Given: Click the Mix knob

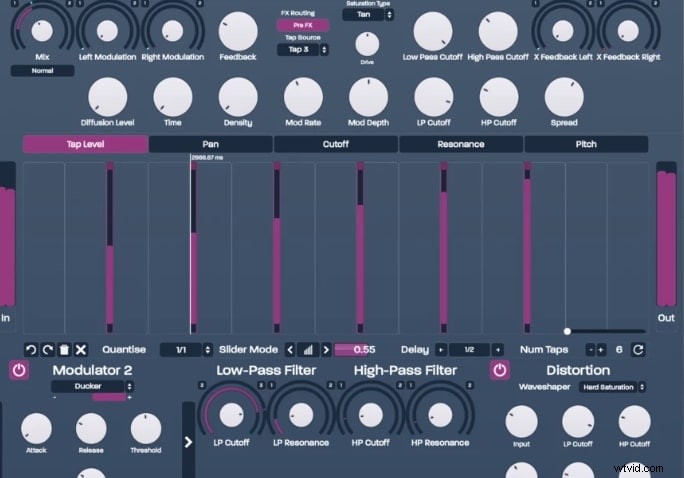Looking at the screenshot, I should (x=42, y=31).
